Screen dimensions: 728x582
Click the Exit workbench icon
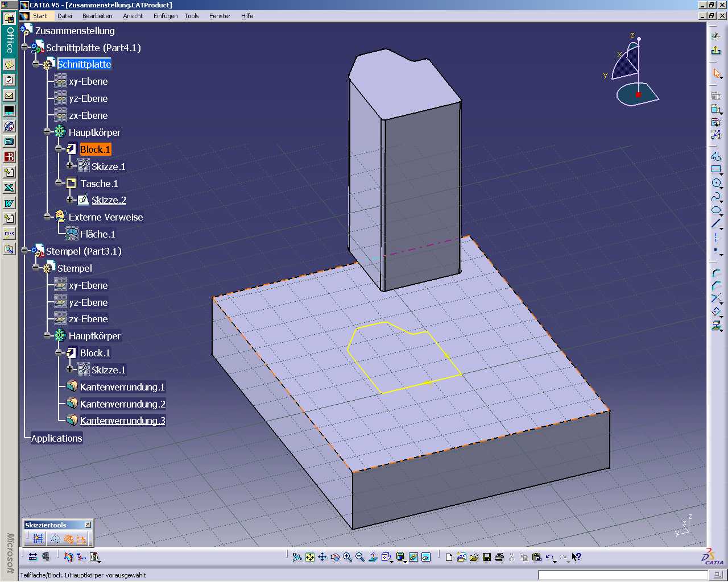(x=716, y=51)
